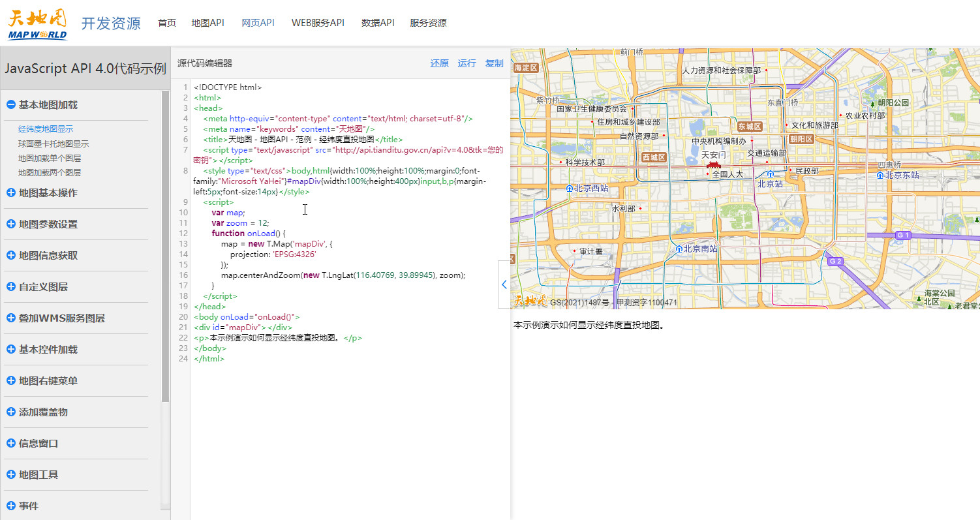Click the 水利部 label on map
The width and height of the screenshot is (980, 520).
(624, 209)
